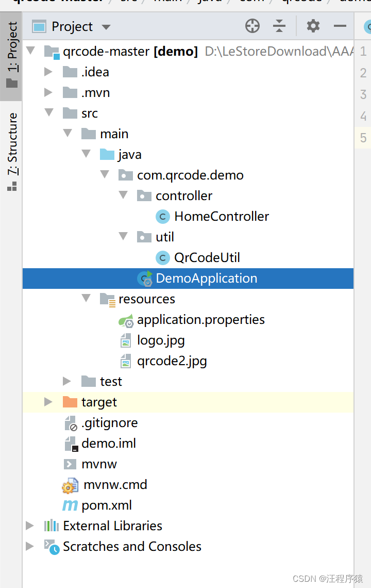Click the application.properties Spring leaf icon
Image resolution: width=371 pixels, height=588 pixels.
pyautogui.click(x=126, y=321)
